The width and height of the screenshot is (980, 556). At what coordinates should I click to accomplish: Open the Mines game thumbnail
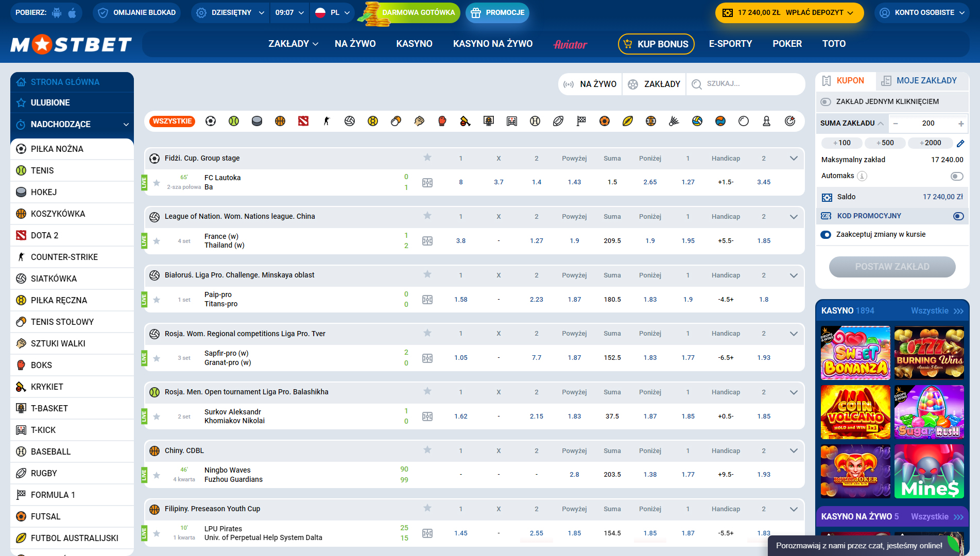click(x=929, y=472)
